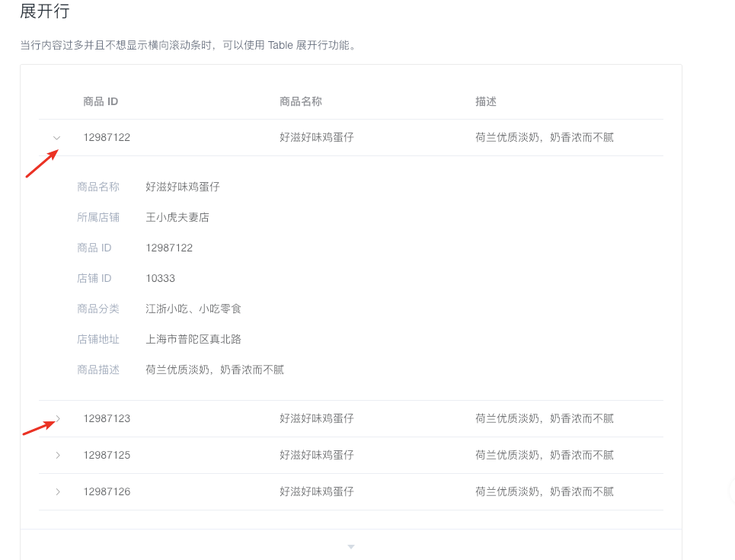Viewport: 735px width, 560px height.
Task: Click the value 江浙小吃、小吃零食
Action: [x=193, y=309]
